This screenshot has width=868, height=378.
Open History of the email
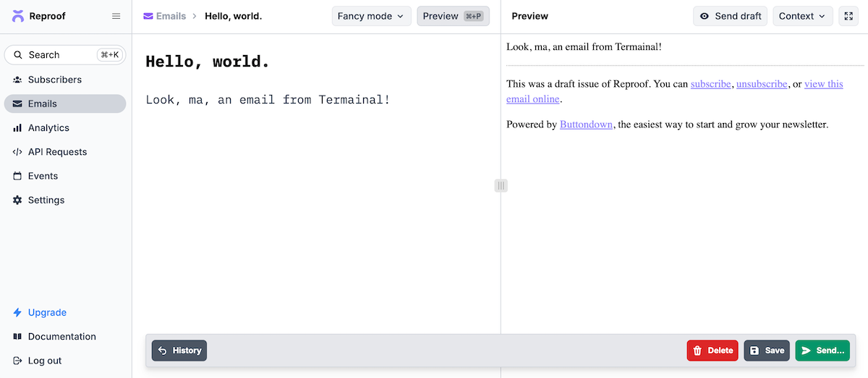[x=179, y=350]
